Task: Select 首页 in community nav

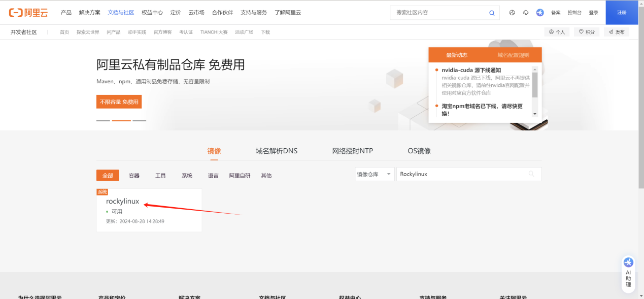Action: [64, 32]
